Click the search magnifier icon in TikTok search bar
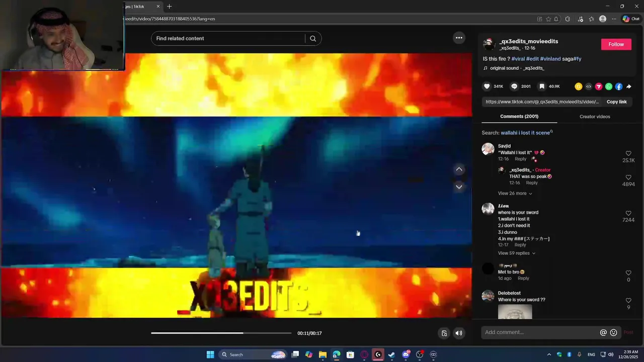The width and height of the screenshot is (644, 362). pyautogui.click(x=313, y=39)
